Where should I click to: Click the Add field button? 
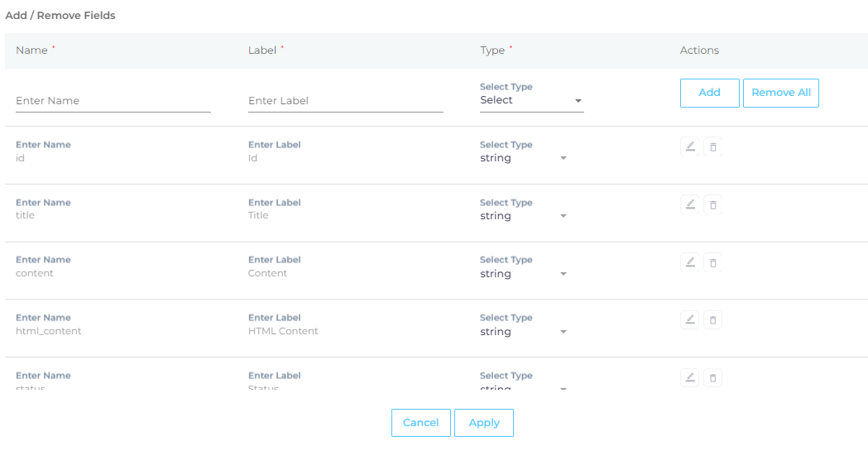[x=709, y=93]
